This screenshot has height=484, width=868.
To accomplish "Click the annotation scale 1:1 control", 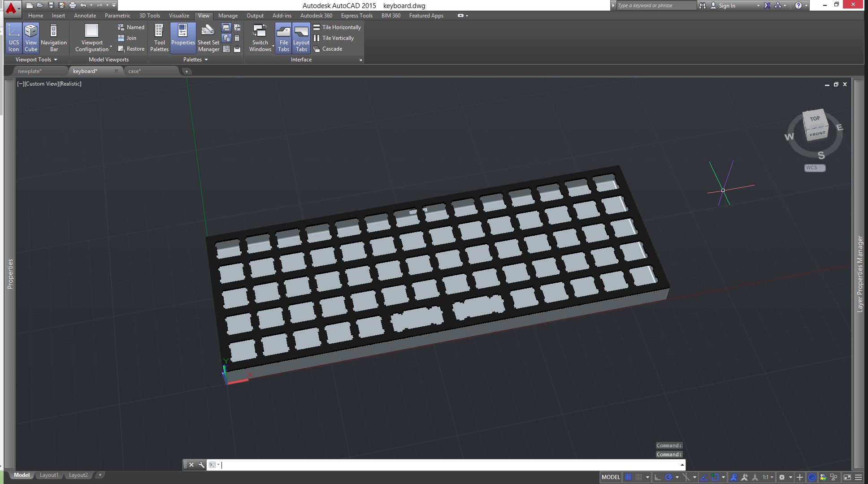I will point(766,477).
